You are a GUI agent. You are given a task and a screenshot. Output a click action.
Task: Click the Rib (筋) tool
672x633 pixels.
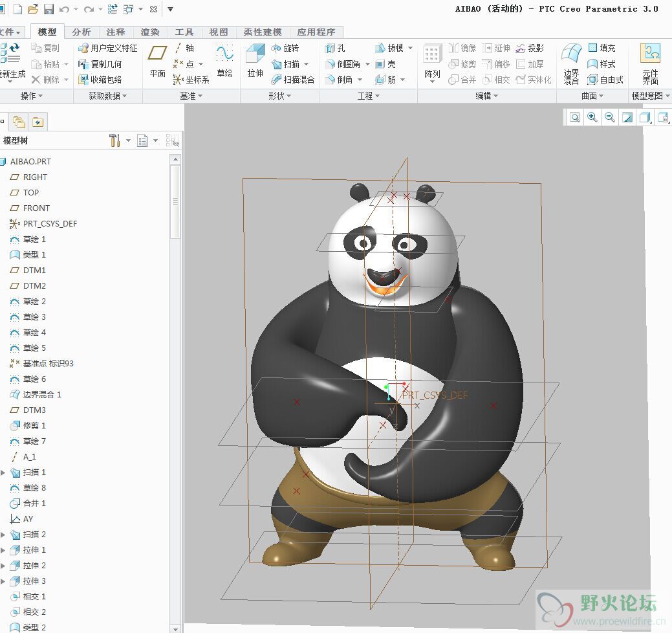pos(385,80)
